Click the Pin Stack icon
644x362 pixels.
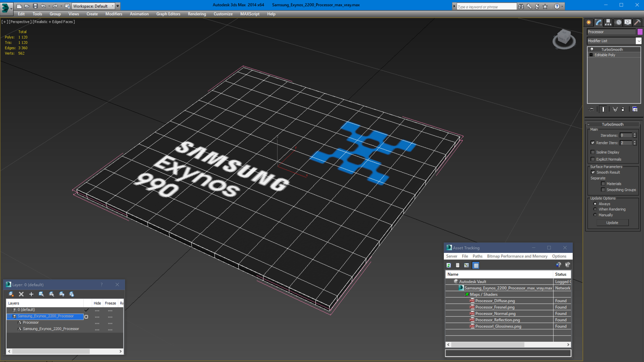pos(591,109)
